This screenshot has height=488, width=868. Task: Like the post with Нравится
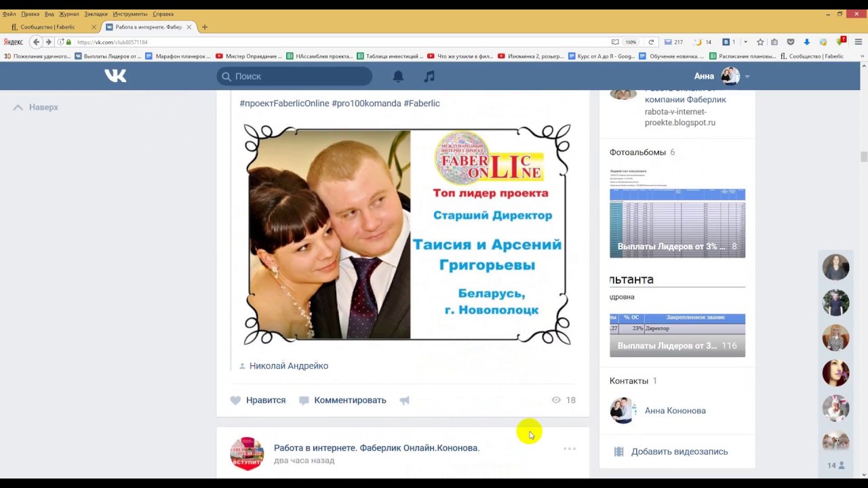[258, 400]
